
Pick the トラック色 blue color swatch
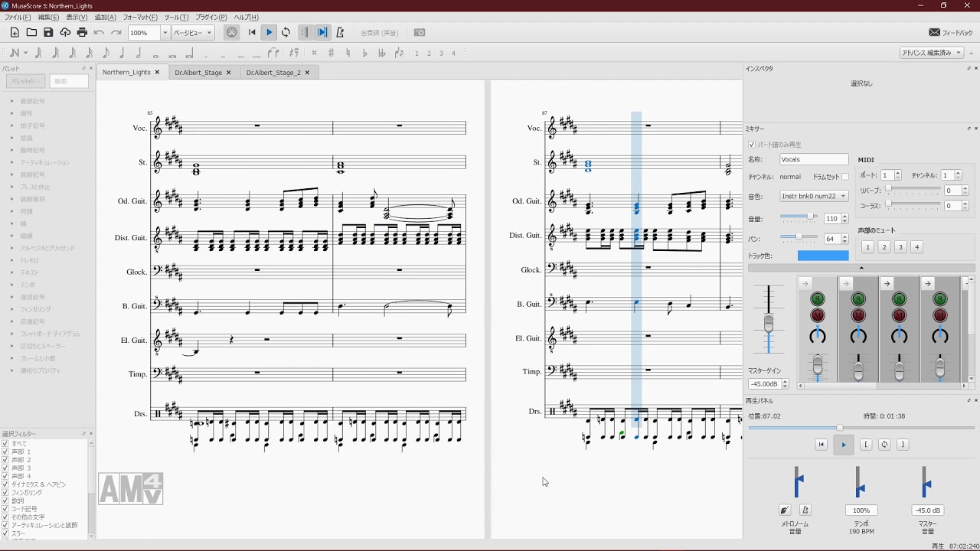click(x=823, y=256)
